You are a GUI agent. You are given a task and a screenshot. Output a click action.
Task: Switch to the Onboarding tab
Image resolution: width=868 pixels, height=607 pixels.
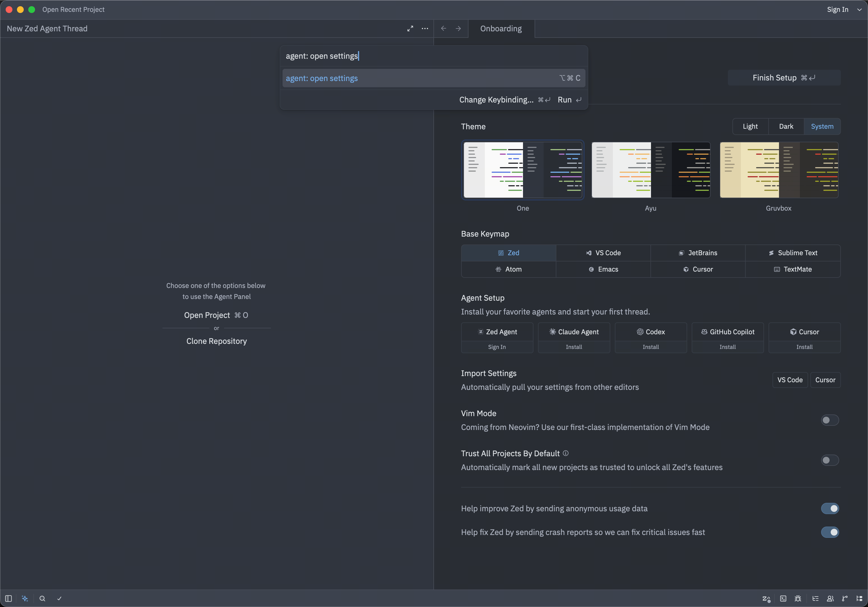click(501, 29)
